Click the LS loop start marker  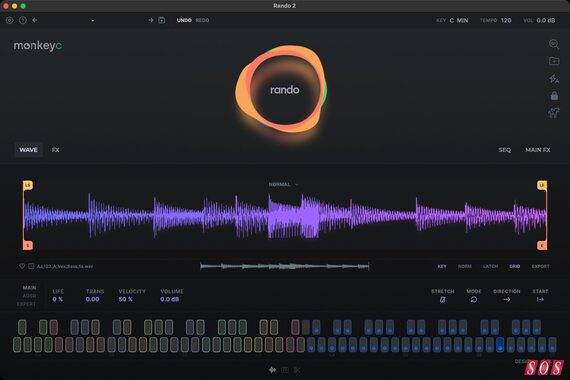coord(28,185)
